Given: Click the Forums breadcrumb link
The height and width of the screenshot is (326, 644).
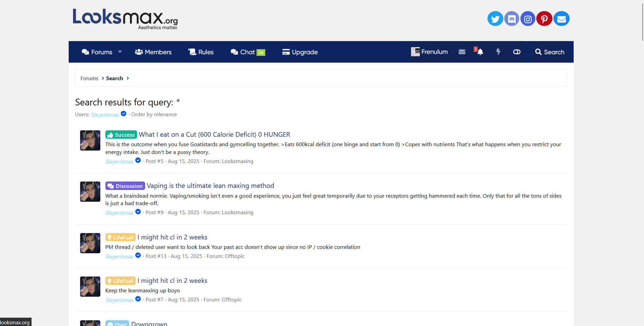Looking at the screenshot, I should 89,78.
